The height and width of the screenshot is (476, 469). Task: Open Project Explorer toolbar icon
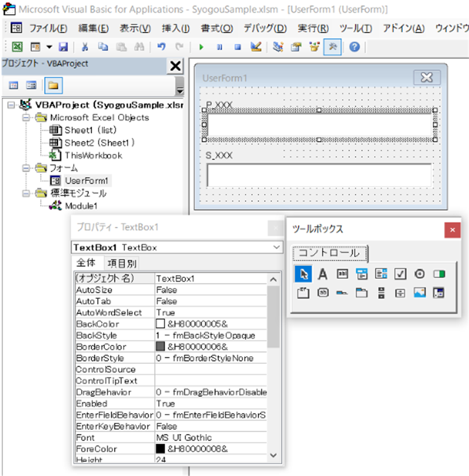coord(278,47)
